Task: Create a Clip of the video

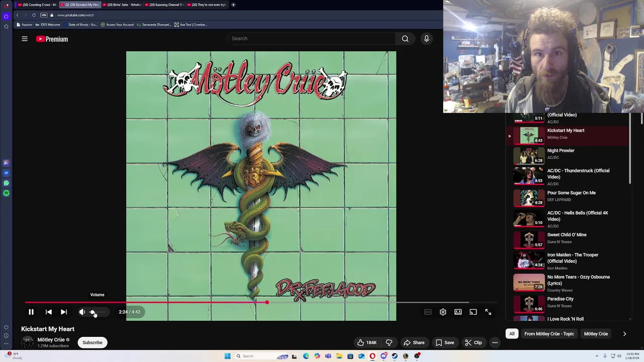Action: [x=473, y=342]
